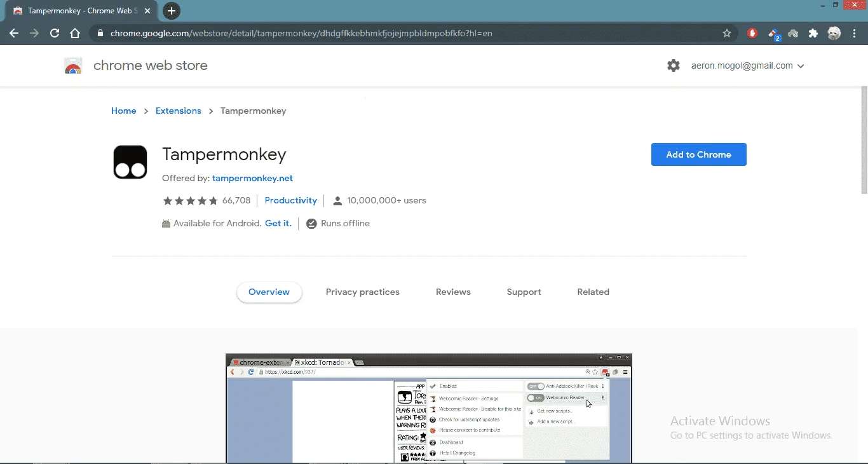Open the Productivity category link
The image size is (868, 464).
291,201
